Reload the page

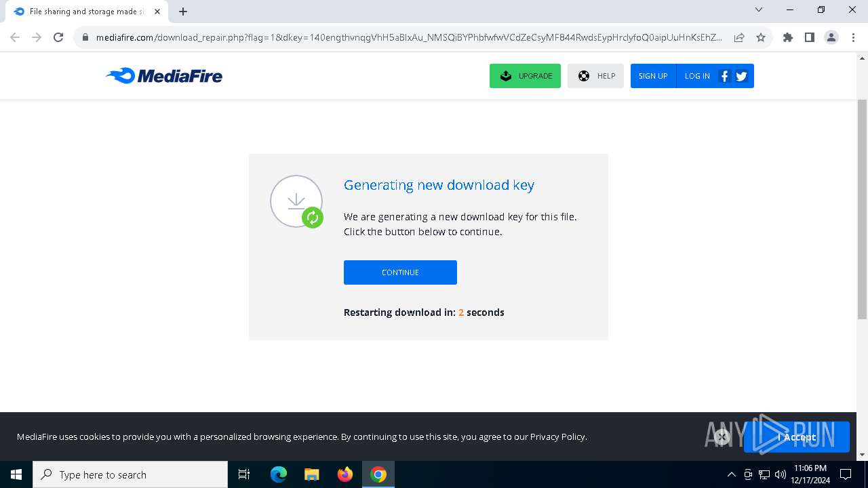click(x=58, y=37)
